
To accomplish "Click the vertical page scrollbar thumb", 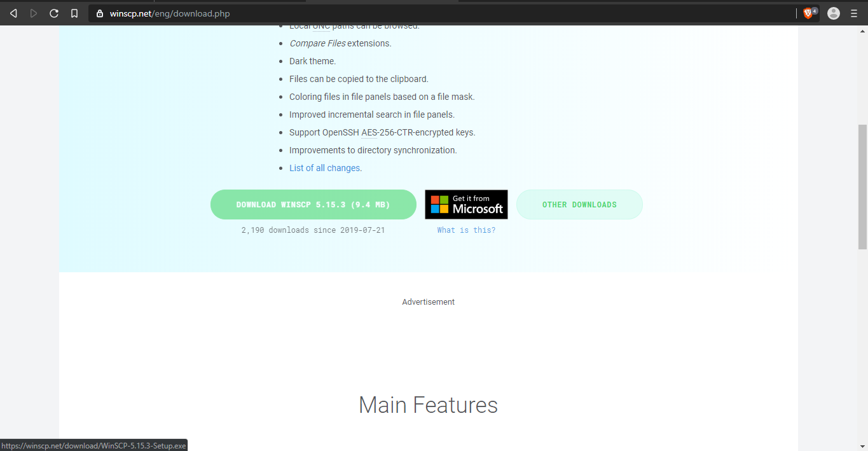I will (x=862, y=186).
